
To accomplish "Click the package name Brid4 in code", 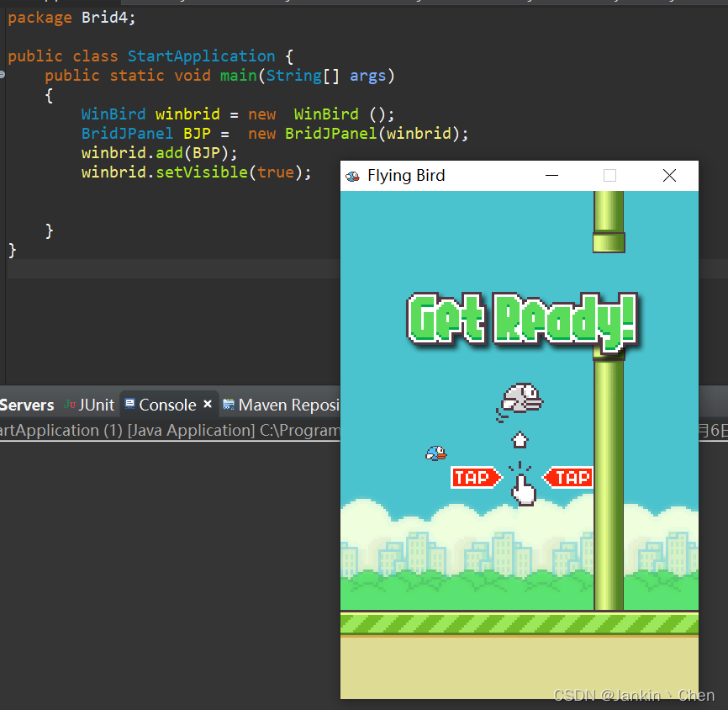I will [105, 18].
